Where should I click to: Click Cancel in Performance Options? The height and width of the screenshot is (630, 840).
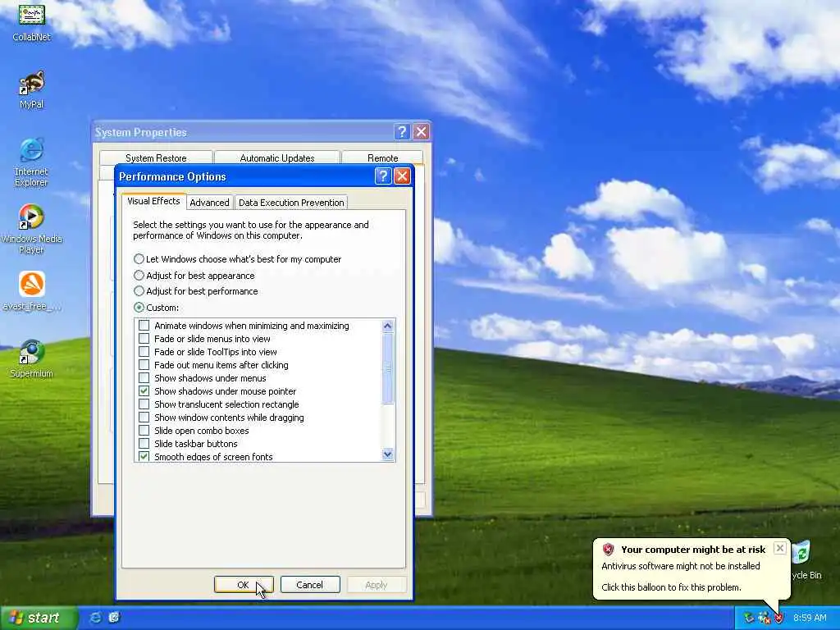click(x=309, y=584)
